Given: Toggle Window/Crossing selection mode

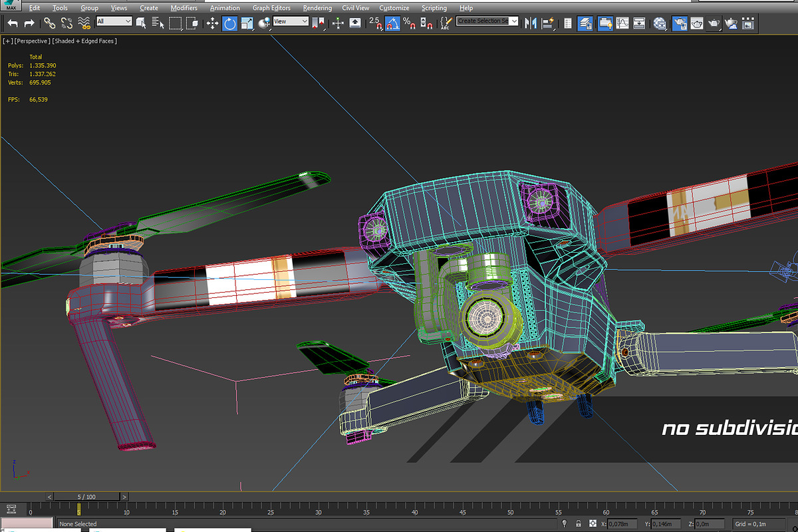Looking at the screenshot, I should click(x=192, y=23).
